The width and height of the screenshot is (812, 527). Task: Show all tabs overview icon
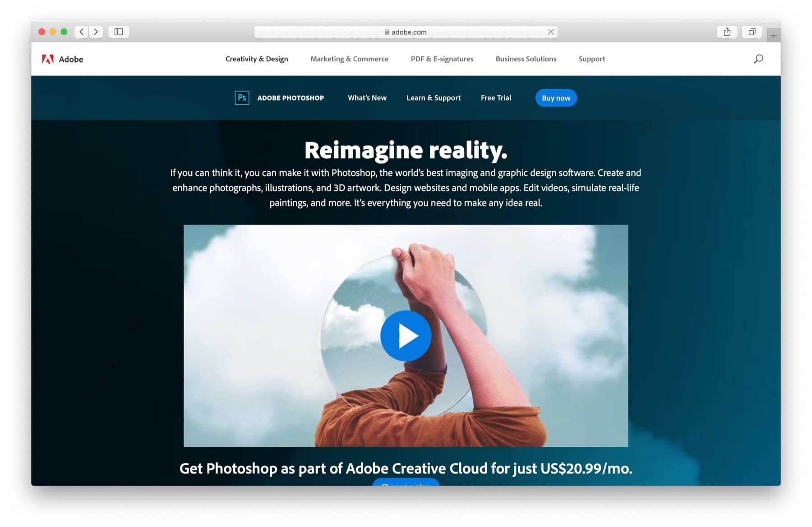point(752,32)
